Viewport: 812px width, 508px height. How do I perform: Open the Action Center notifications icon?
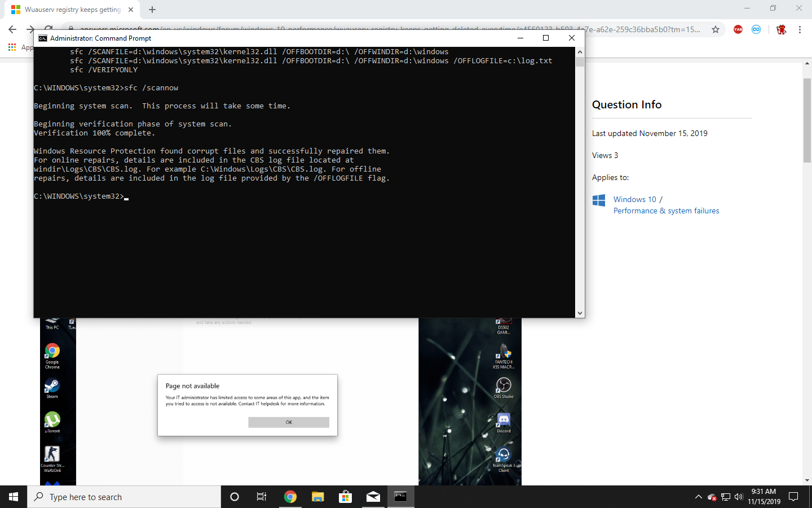pos(793,497)
